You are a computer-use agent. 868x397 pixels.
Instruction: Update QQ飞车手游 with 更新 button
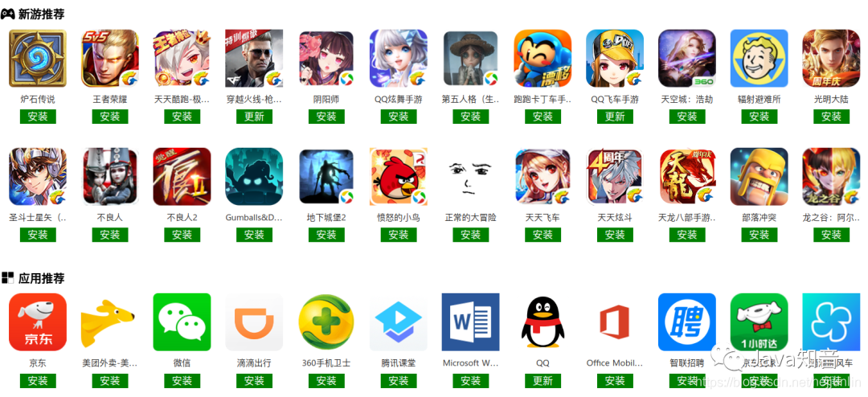615,117
